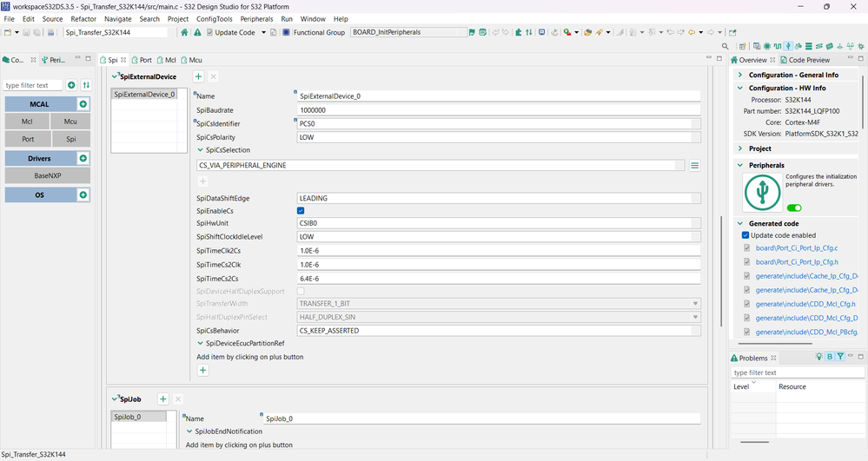Click the Functional Group square icon

point(286,32)
